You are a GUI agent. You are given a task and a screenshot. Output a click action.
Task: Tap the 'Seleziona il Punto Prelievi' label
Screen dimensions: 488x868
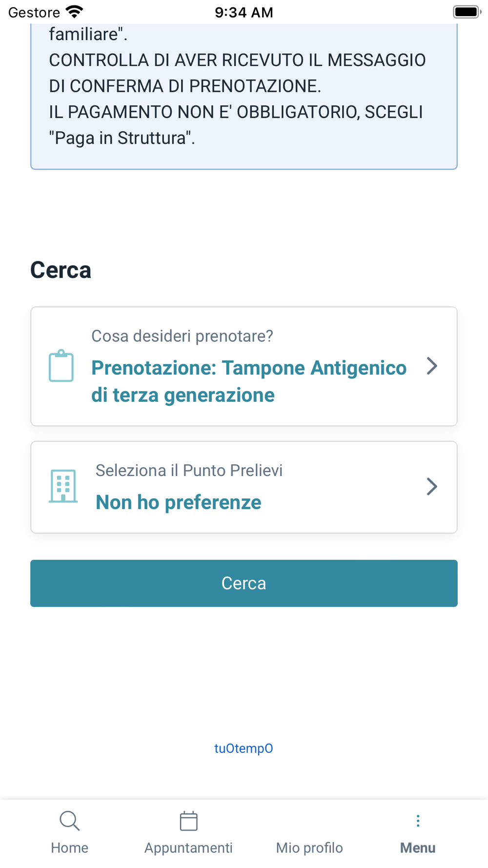tap(189, 471)
